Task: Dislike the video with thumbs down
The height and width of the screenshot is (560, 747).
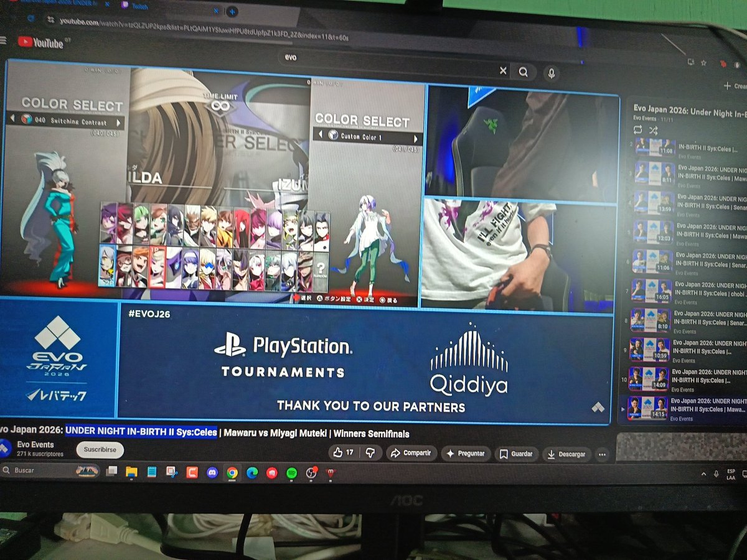Action: click(x=370, y=454)
